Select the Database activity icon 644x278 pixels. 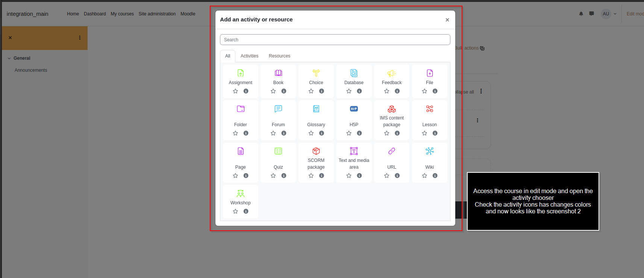[x=354, y=73]
